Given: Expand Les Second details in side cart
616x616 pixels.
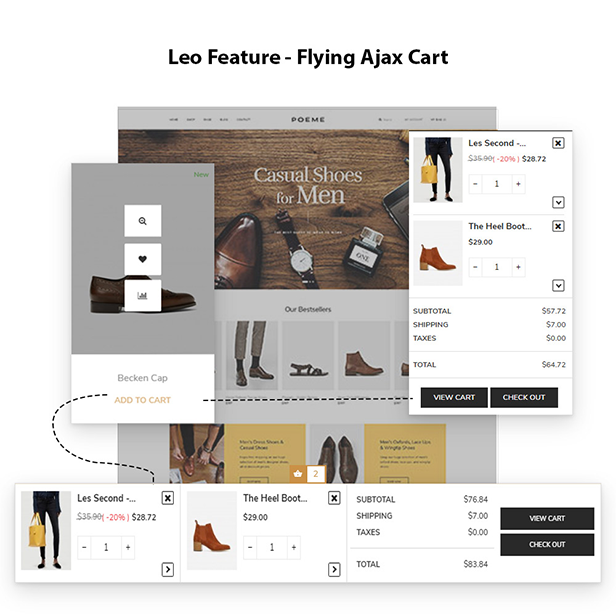Looking at the screenshot, I should (x=558, y=202).
